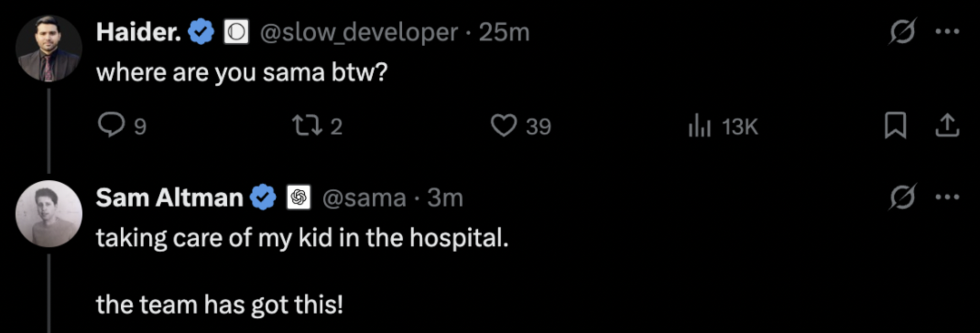Click the share icon on Haider's post
Image resolution: width=980 pixels, height=333 pixels.
pyautogui.click(x=947, y=125)
